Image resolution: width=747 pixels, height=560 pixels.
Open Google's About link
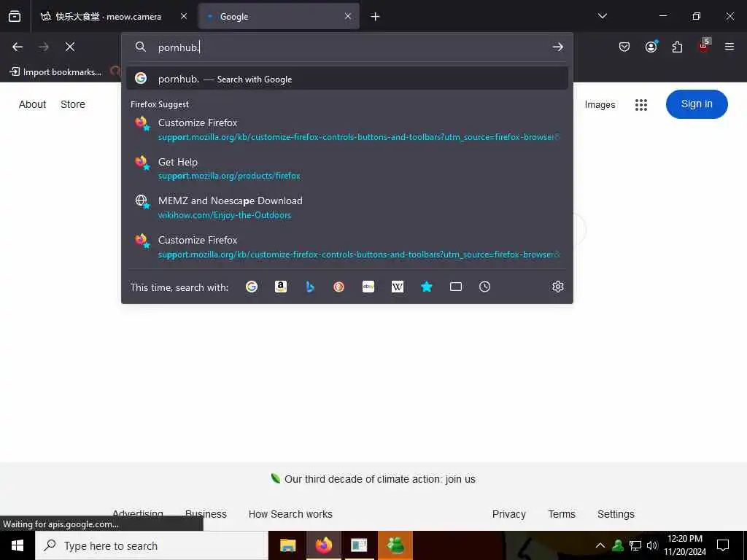32,104
